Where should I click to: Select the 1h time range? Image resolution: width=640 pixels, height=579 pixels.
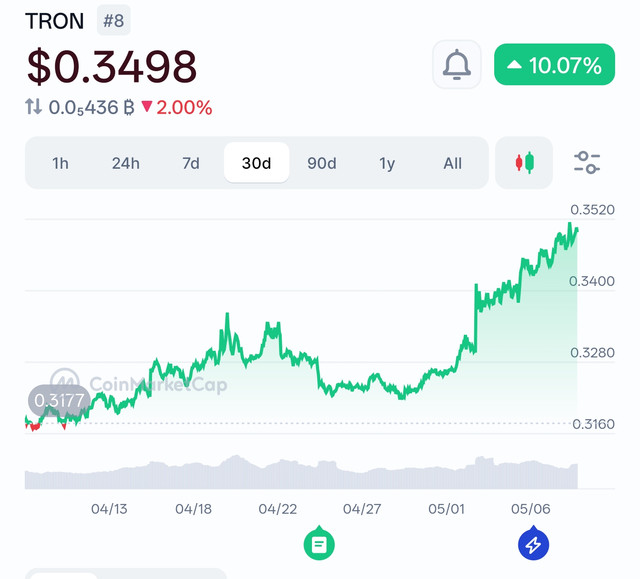coord(60,163)
